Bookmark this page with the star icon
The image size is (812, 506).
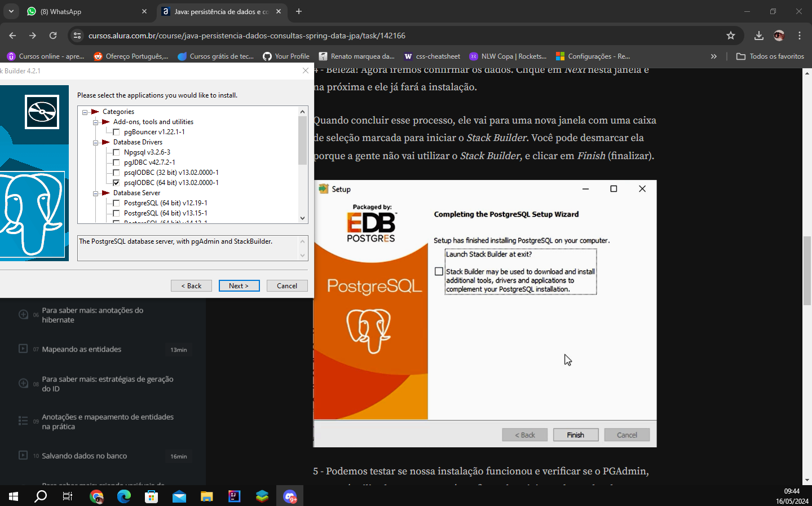[731, 36]
